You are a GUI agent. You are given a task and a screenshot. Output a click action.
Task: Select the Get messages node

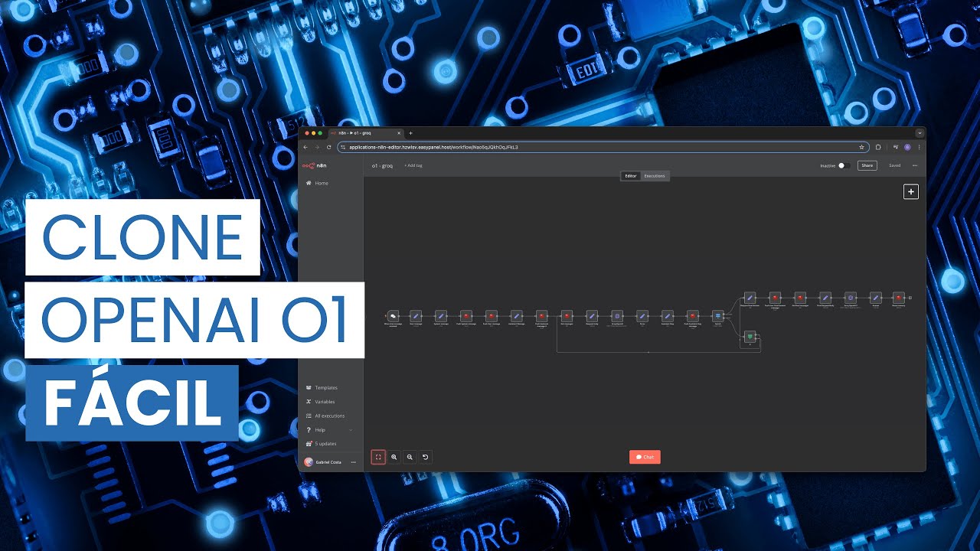click(x=567, y=315)
